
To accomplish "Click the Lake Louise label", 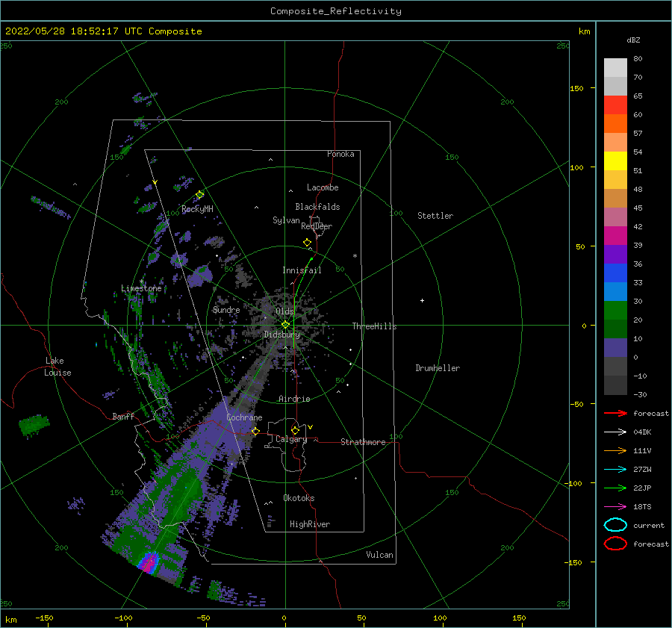I will point(57,367).
